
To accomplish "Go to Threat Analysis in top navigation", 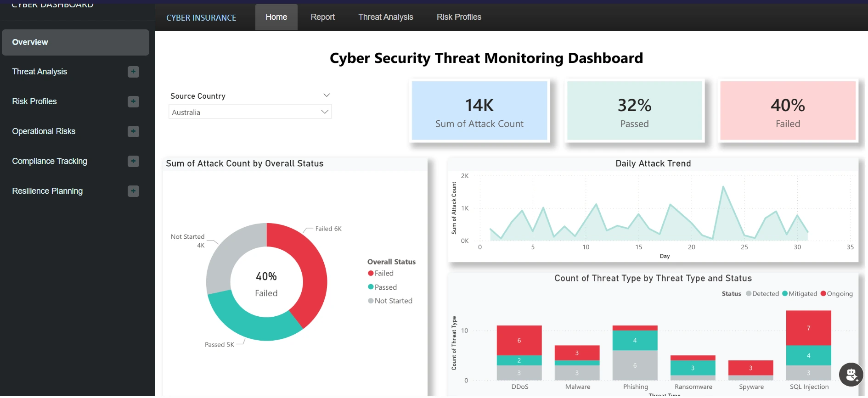I will tap(385, 17).
